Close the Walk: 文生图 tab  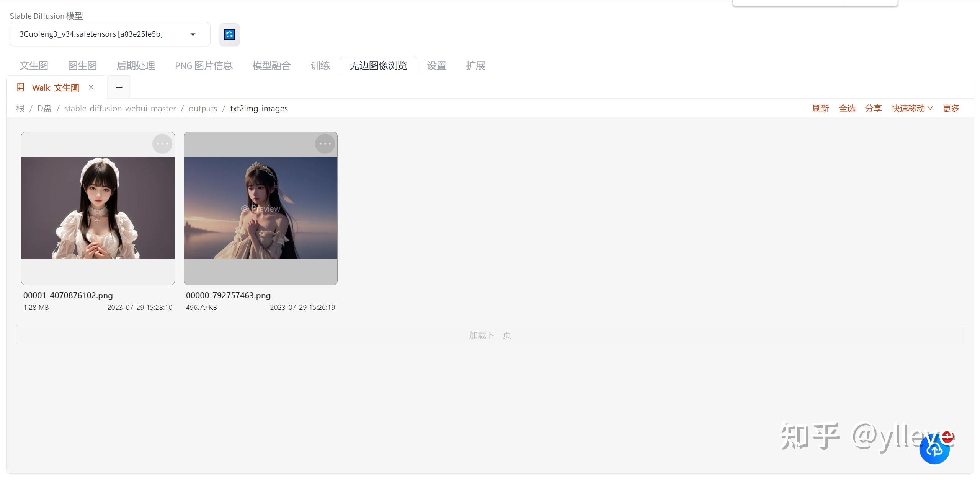click(91, 87)
